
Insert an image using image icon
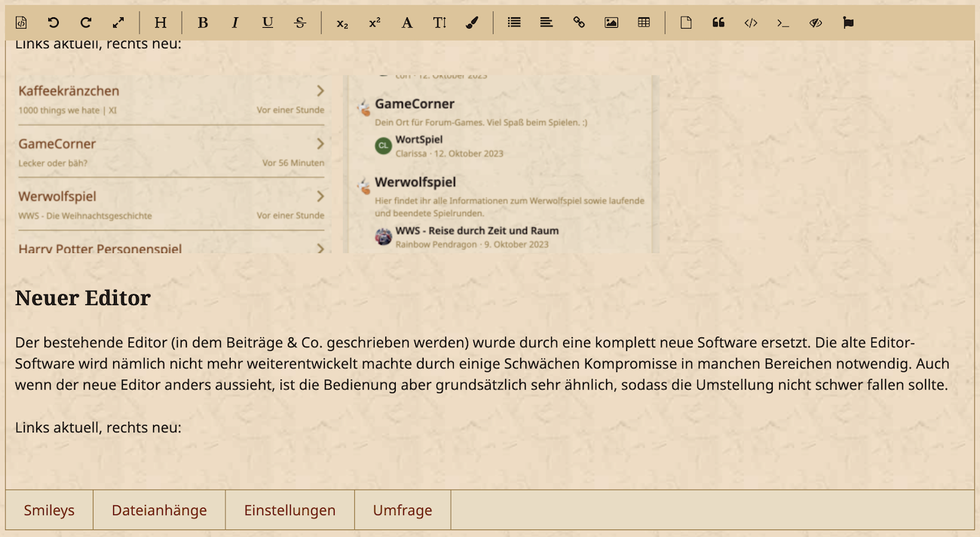611,23
